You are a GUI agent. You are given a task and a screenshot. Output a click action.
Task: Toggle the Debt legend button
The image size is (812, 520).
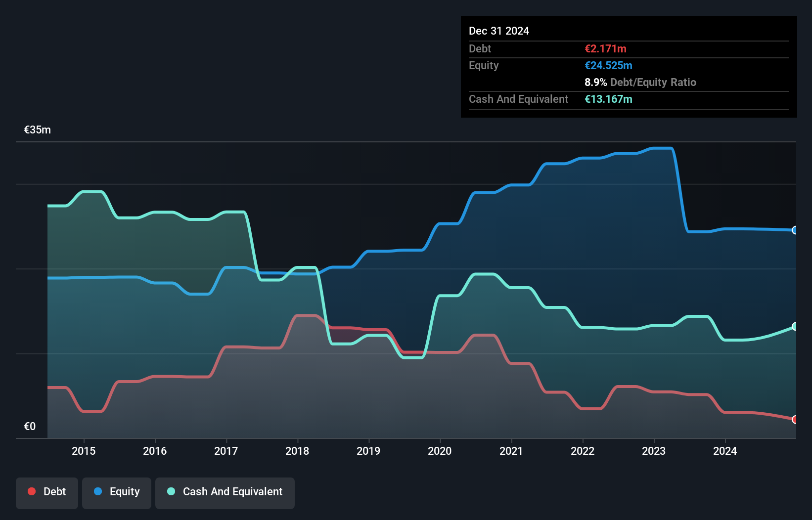(x=46, y=493)
